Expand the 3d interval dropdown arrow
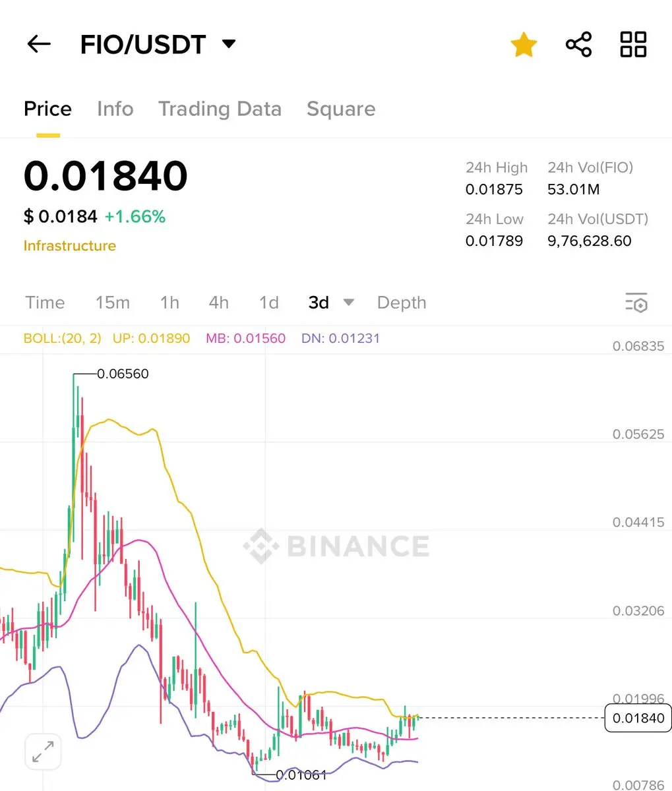The height and width of the screenshot is (791, 672). point(349,303)
